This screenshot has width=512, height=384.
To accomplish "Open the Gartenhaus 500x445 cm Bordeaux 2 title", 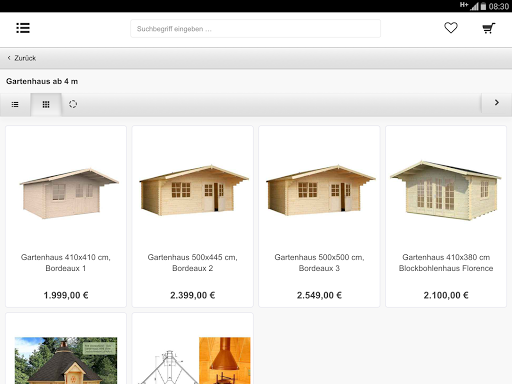I will point(193,263).
